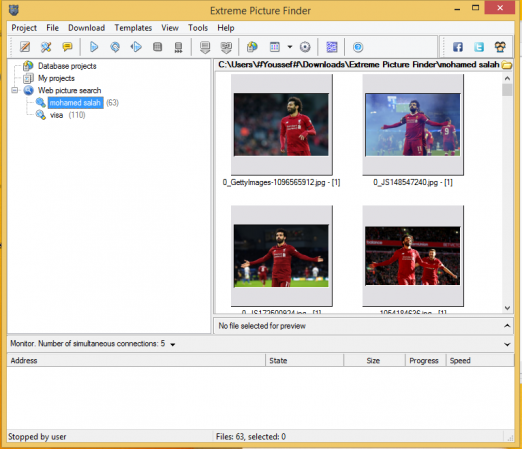The height and width of the screenshot is (449, 522).
Task: Select the bottom-left player thumbnail
Action: (281, 256)
